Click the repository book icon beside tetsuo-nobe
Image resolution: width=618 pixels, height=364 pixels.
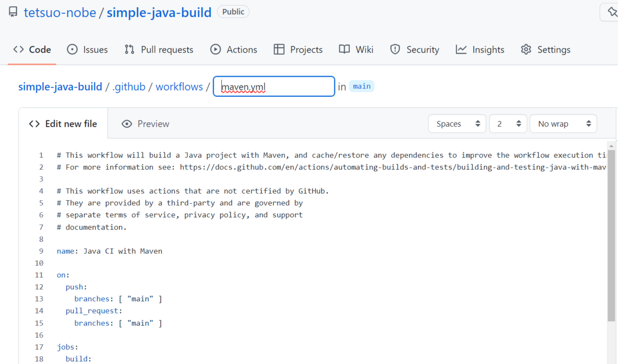coord(14,12)
